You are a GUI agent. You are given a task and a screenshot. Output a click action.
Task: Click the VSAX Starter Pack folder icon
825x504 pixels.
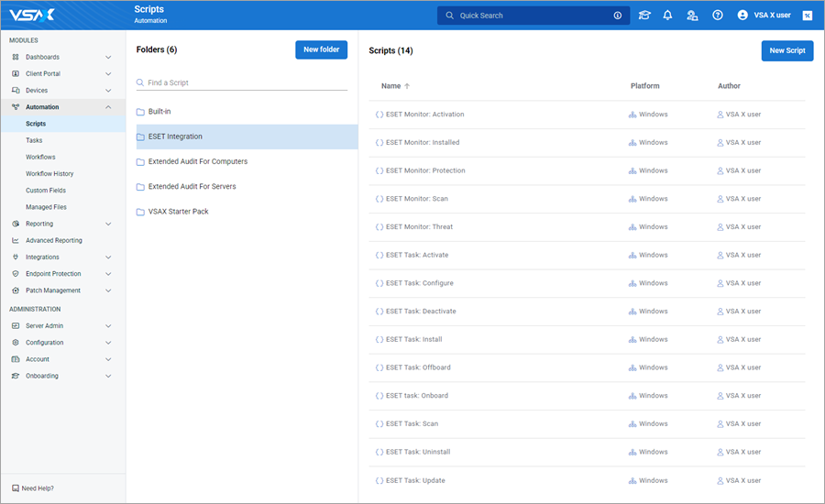(140, 212)
